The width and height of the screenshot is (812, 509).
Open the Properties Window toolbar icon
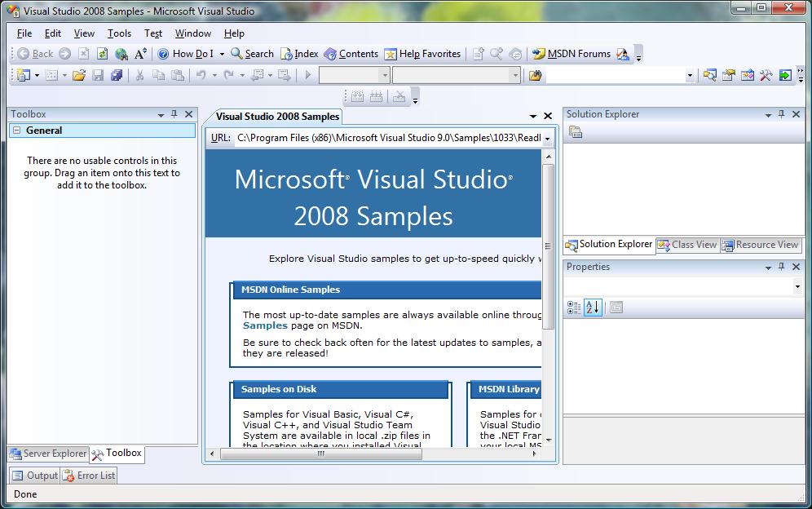click(x=729, y=76)
